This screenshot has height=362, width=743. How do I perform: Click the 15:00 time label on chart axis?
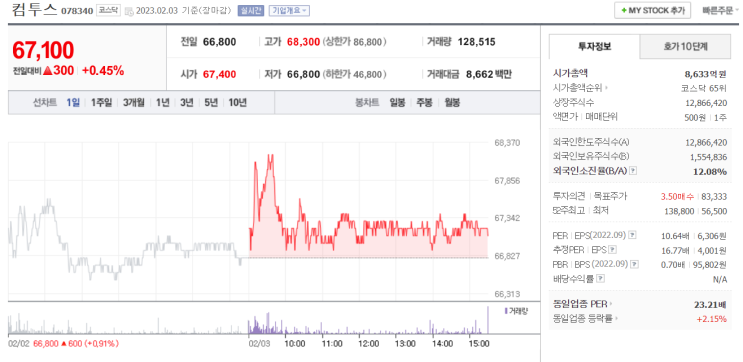[479, 344]
